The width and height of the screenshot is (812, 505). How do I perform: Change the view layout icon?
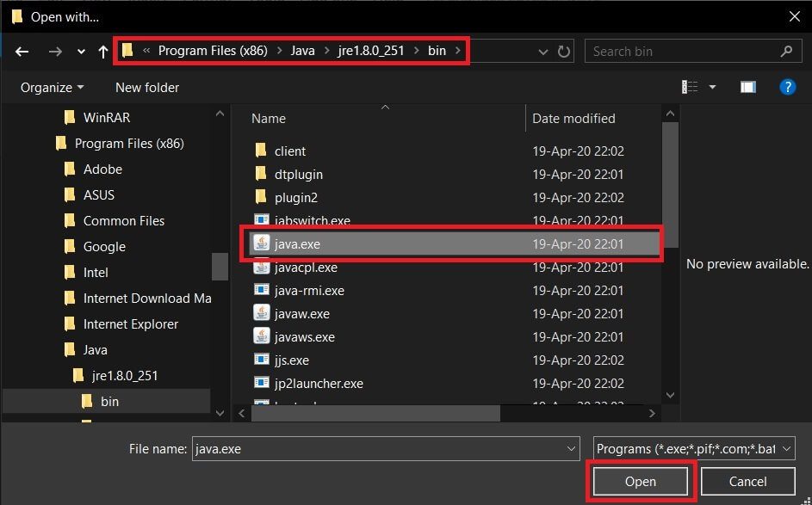coord(689,87)
